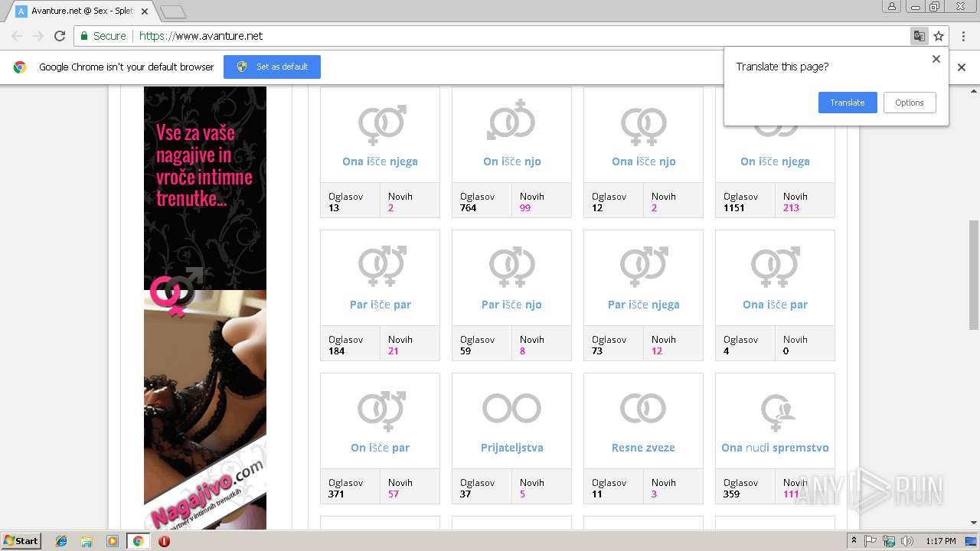The height and width of the screenshot is (551, 980).
Task: Open the 'On išče njega' category link
Action: [775, 161]
